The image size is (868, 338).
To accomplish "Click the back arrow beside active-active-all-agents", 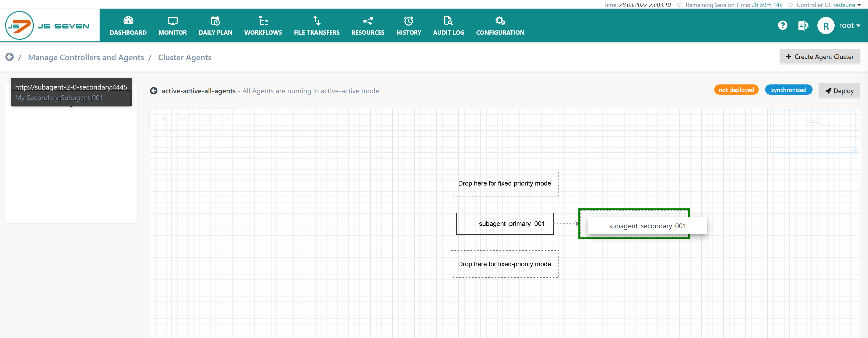I will pyautogui.click(x=154, y=91).
